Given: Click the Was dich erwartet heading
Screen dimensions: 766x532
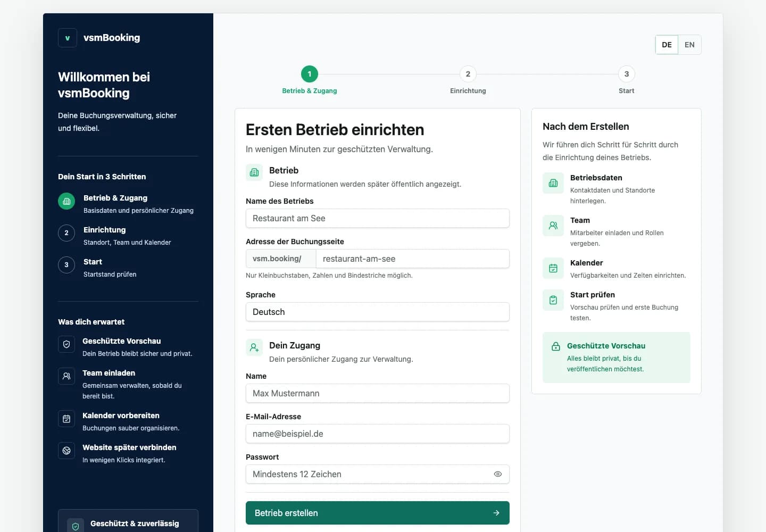Looking at the screenshot, I should click(91, 322).
